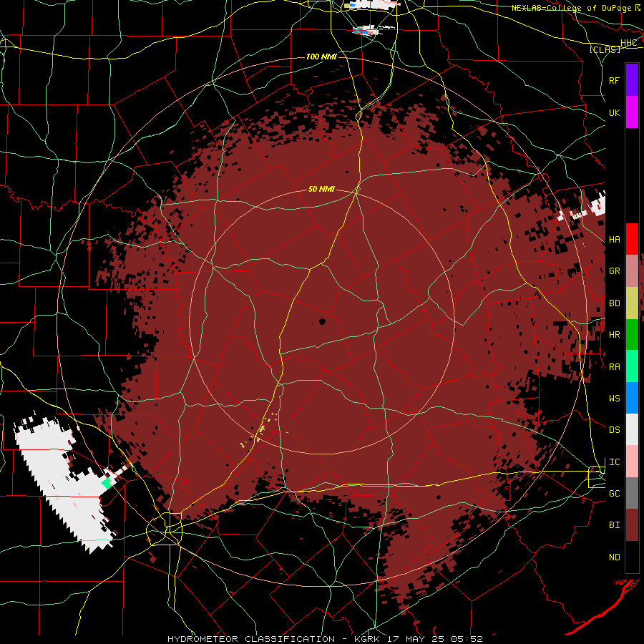Click the BI dark red legend swatch
The width and height of the screenshot is (644, 644).
[632, 525]
